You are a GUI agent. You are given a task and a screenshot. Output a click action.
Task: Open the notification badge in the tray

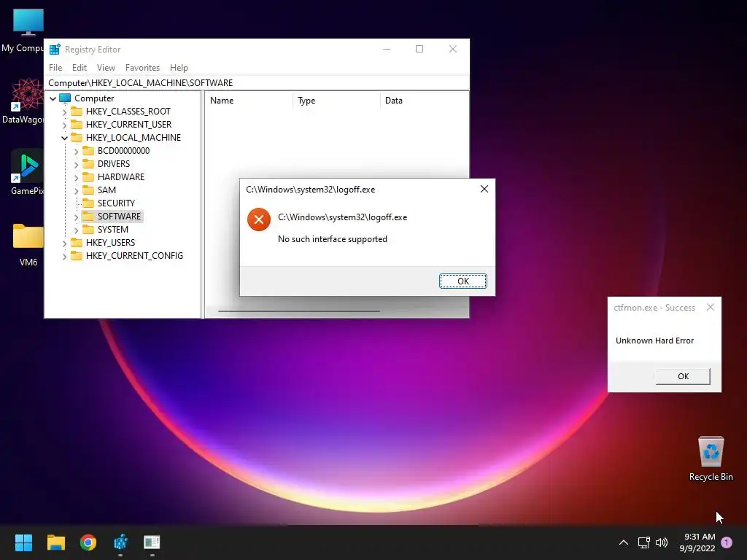727,542
